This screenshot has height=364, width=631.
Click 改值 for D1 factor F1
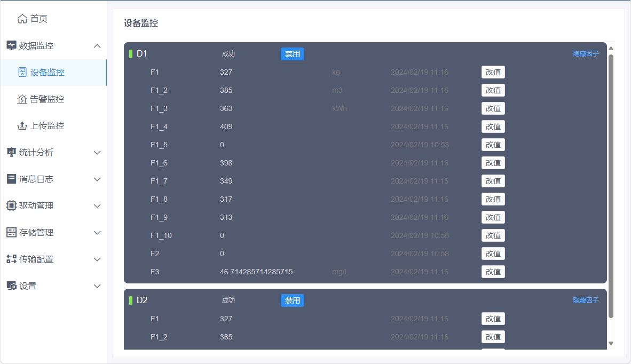493,72
